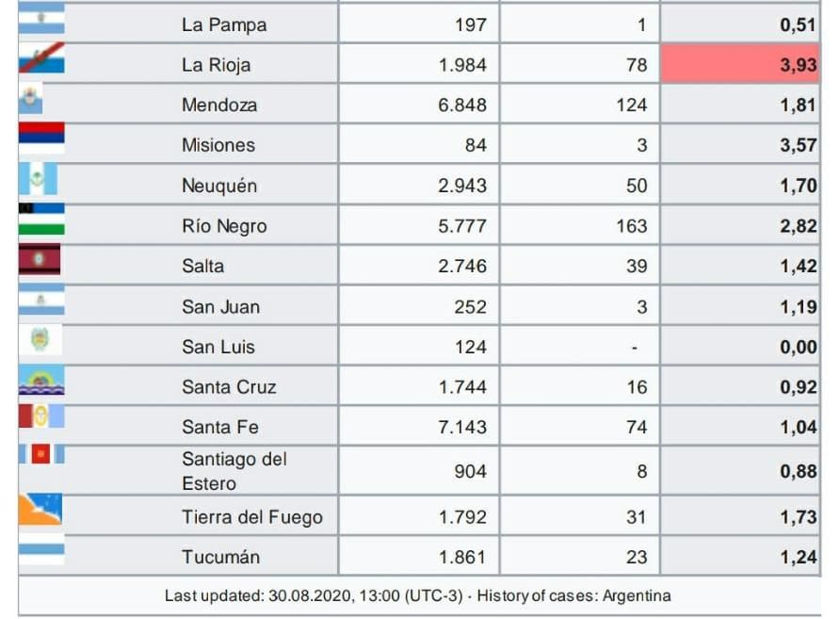Select the Mendoza cases value 6.848
The height and width of the screenshot is (619, 840).
[x=462, y=105]
